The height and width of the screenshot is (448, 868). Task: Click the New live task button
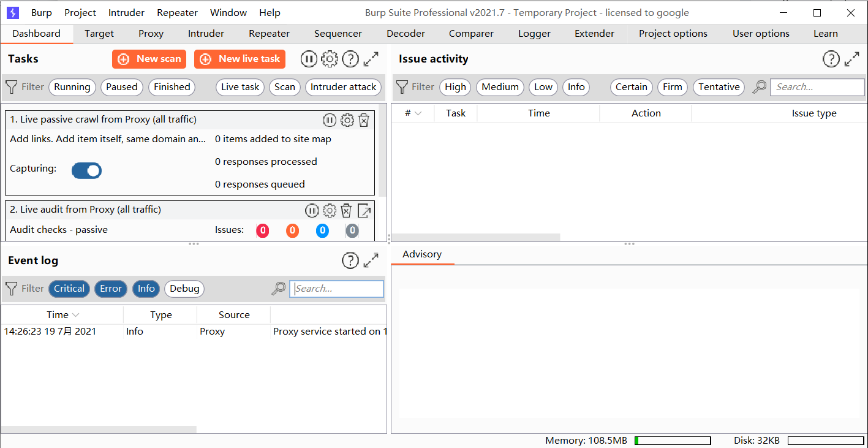(240, 59)
